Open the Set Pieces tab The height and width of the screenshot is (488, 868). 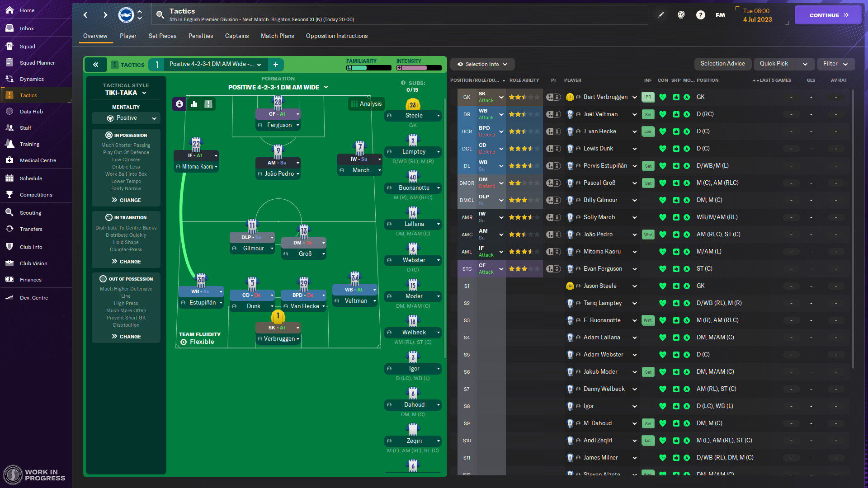pos(162,36)
